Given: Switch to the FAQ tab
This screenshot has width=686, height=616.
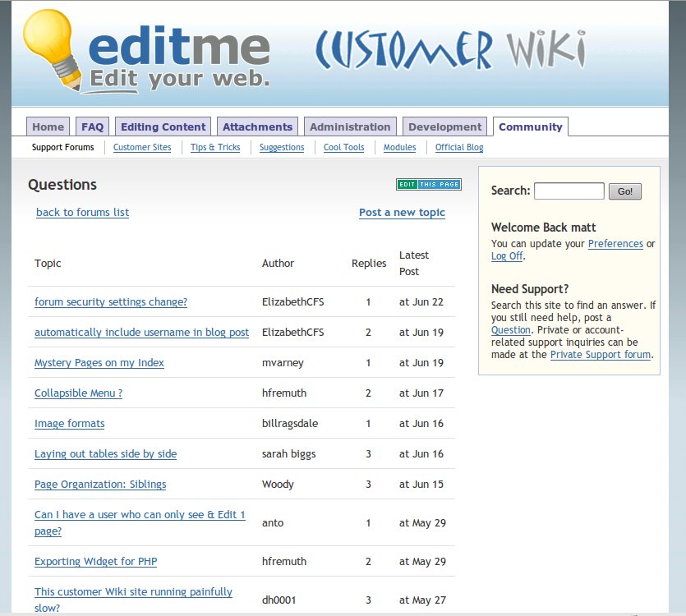Looking at the screenshot, I should pyautogui.click(x=93, y=126).
